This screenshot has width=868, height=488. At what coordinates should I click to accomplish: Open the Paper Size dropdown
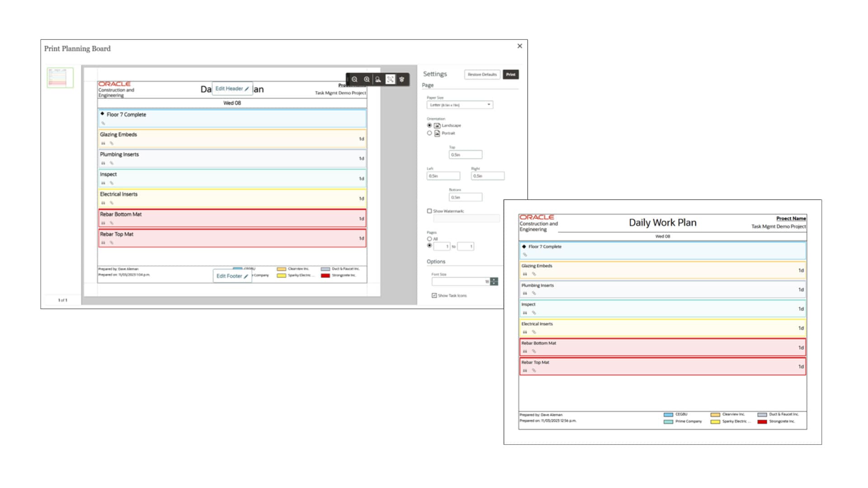click(459, 105)
